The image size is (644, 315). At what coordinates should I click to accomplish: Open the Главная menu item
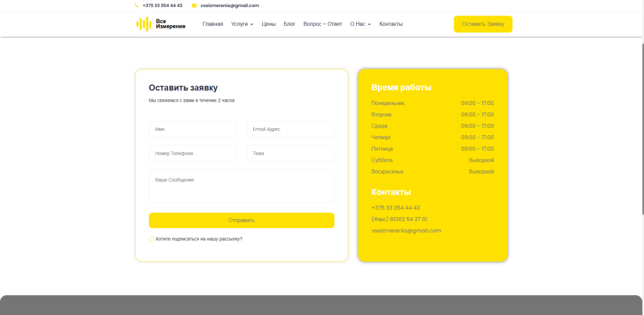coord(213,24)
